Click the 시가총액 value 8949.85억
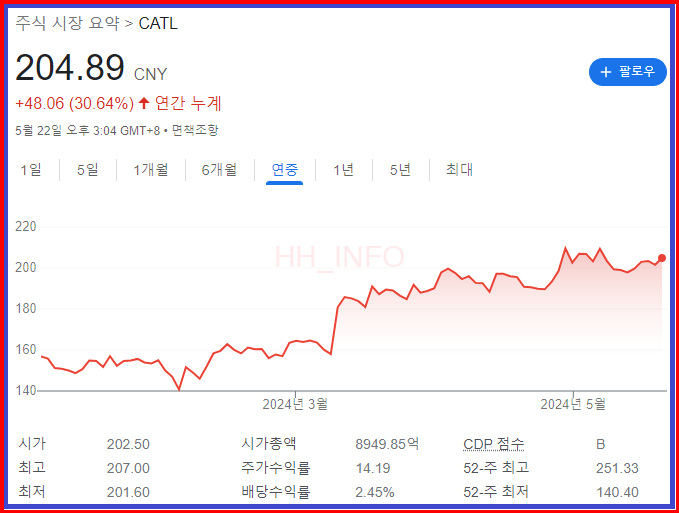Image resolution: width=679 pixels, height=513 pixels. [x=387, y=444]
